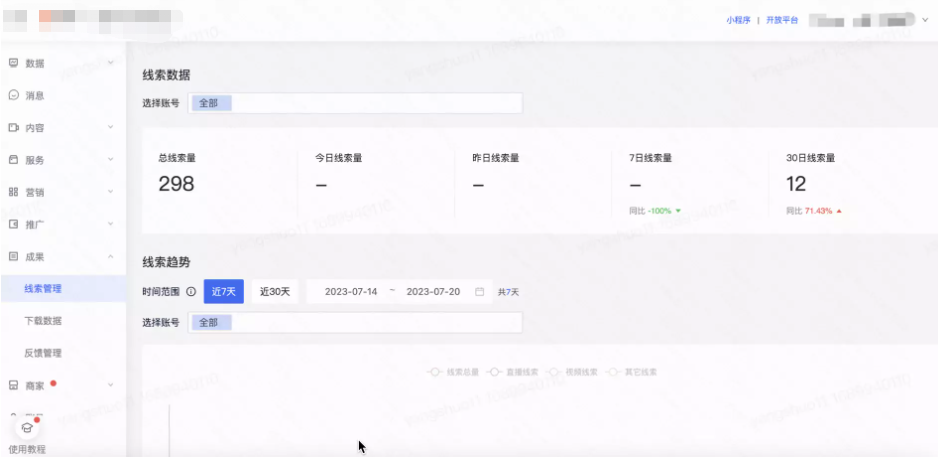Expand the 服务 menu chevron
Screen dimensions: 938x459
tap(111, 160)
